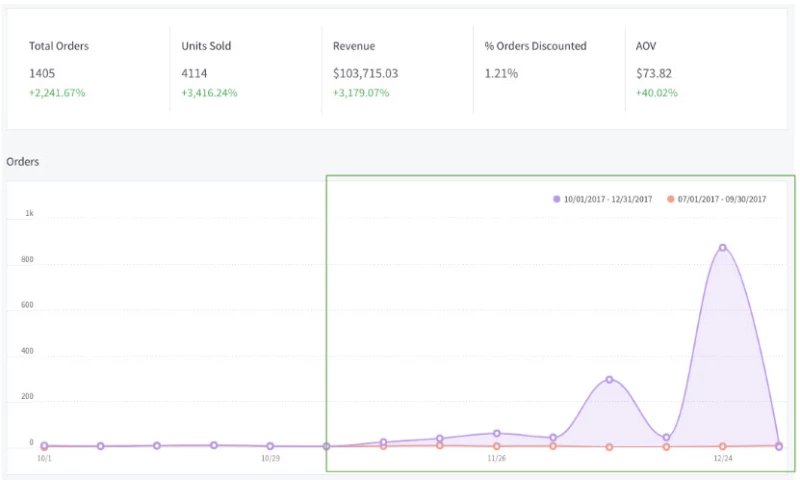Select the highest purple data point near 12/24
800x480 pixels.
pyautogui.click(x=722, y=247)
